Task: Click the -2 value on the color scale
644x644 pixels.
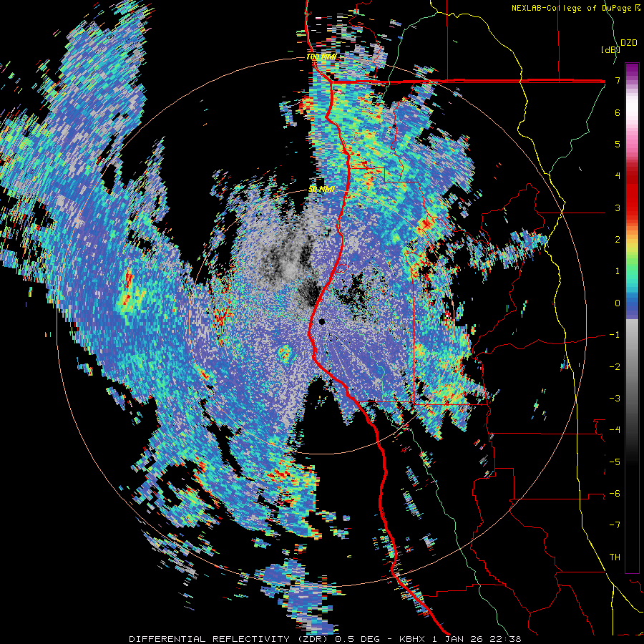Action: pyautogui.click(x=615, y=367)
